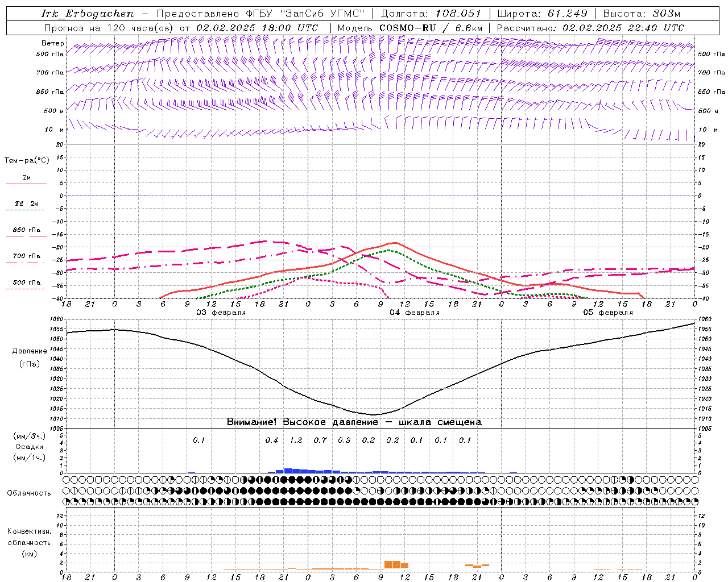Click warning 'Внимание! Высокое давление – шкала смещена'

click(x=354, y=422)
